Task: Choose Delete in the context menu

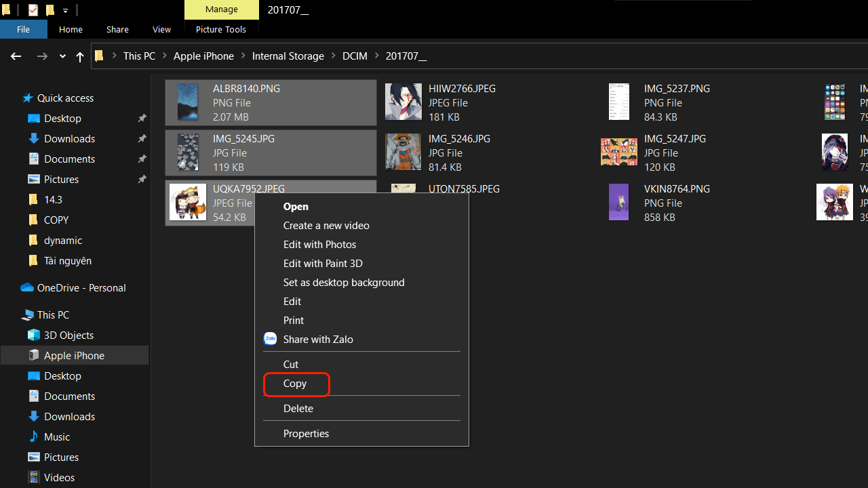Action: pyautogui.click(x=298, y=408)
